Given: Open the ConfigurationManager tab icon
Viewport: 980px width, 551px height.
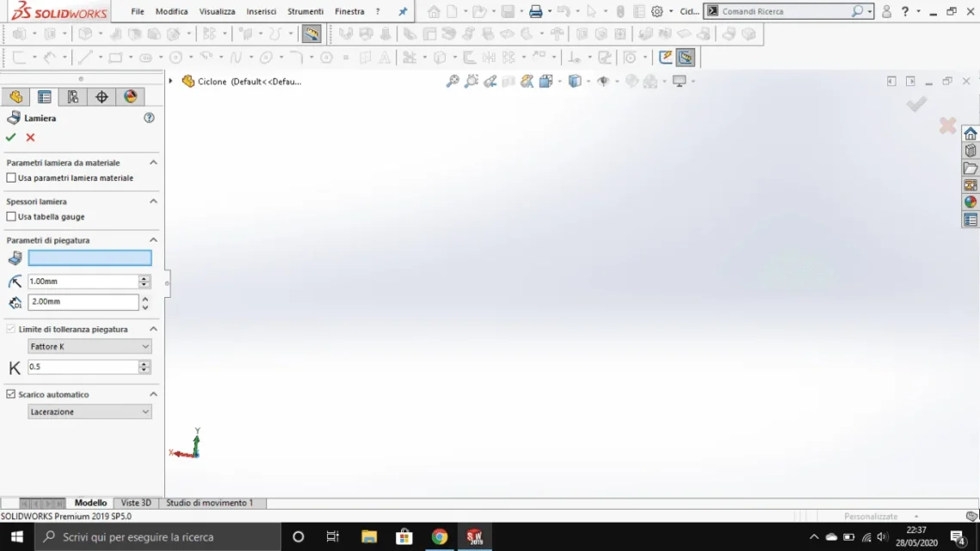Looking at the screenshot, I should pyautogui.click(x=73, y=97).
